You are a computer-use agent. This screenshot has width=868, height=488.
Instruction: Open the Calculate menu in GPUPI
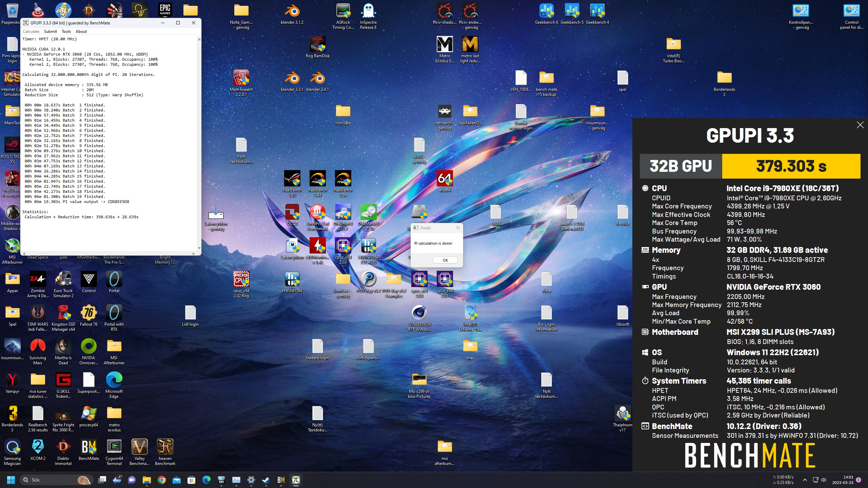[x=31, y=32]
